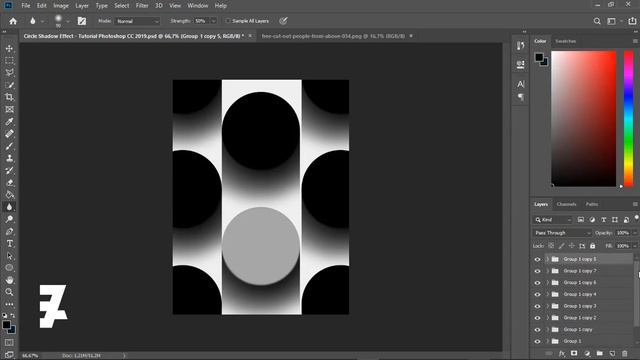Hide the bottom Group 1 layer
The height and width of the screenshot is (360, 640).
[x=537, y=341]
